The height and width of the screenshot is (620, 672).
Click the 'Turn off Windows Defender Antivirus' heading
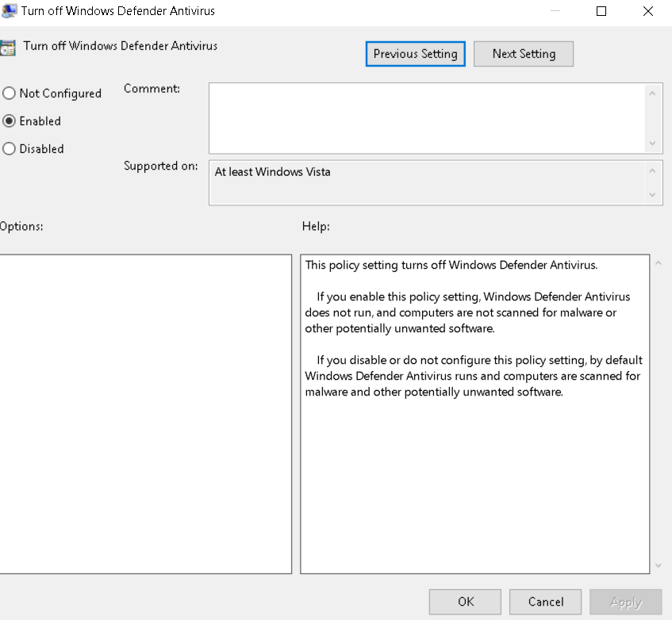coord(121,46)
